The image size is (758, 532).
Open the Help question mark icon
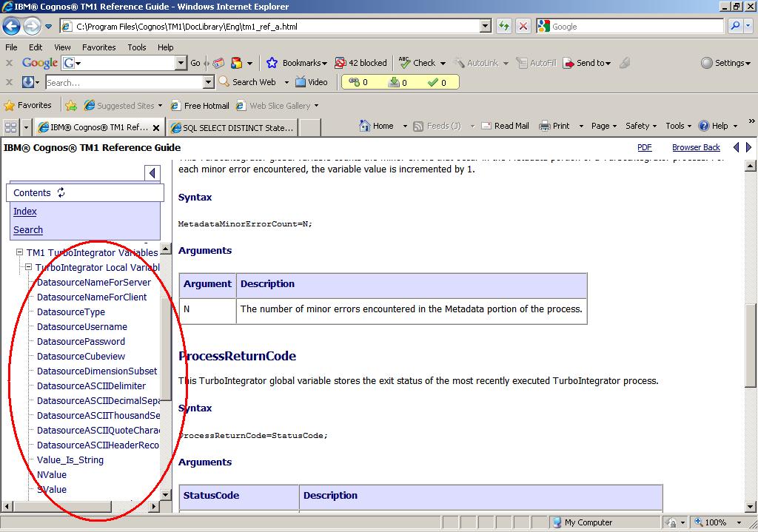click(704, 126)
